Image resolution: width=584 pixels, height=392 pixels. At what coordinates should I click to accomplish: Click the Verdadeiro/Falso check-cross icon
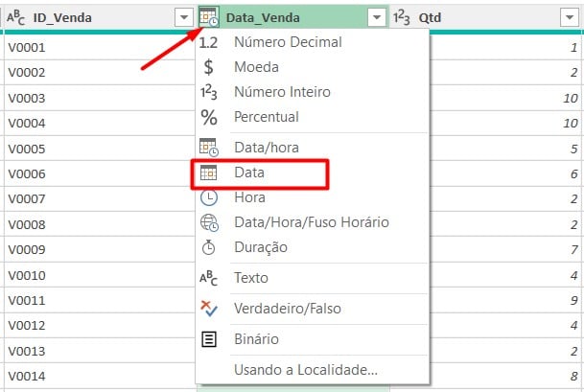pos(208,309)
